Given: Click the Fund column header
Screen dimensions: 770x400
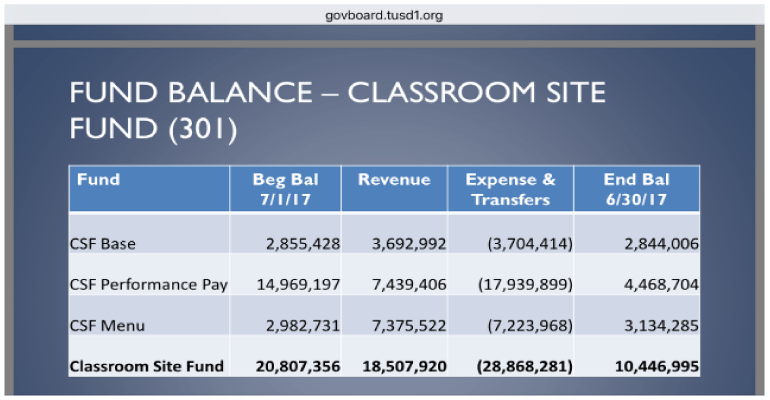Looking at the screenshot, I should (98, 180).
